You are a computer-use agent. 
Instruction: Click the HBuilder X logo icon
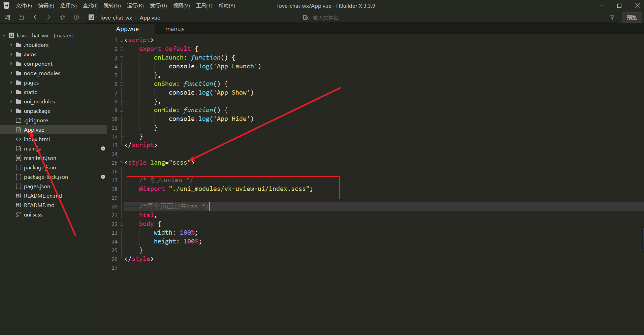[x=6, y=6]
